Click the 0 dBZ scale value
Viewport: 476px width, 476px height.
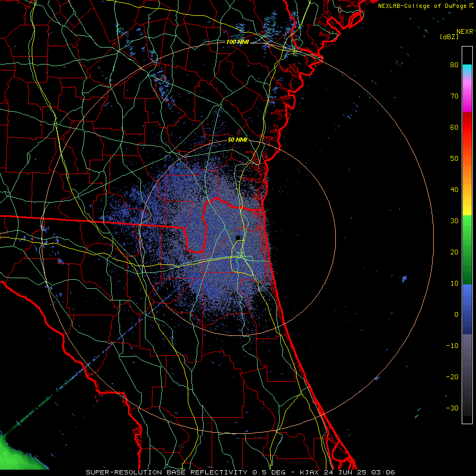(456, 315)
